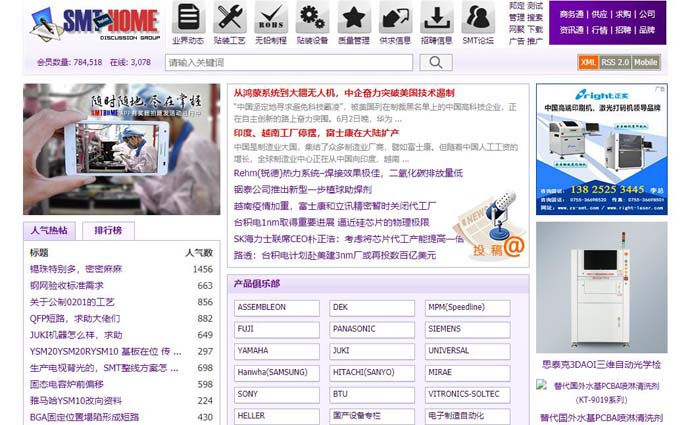
Task: Select the SIEMENS product club
Action: pos(467,330)
